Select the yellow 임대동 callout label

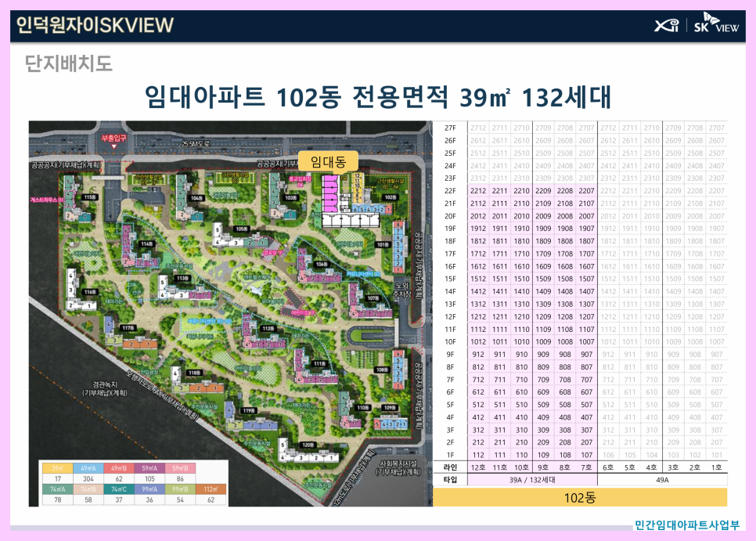click(x=329, y=161)
